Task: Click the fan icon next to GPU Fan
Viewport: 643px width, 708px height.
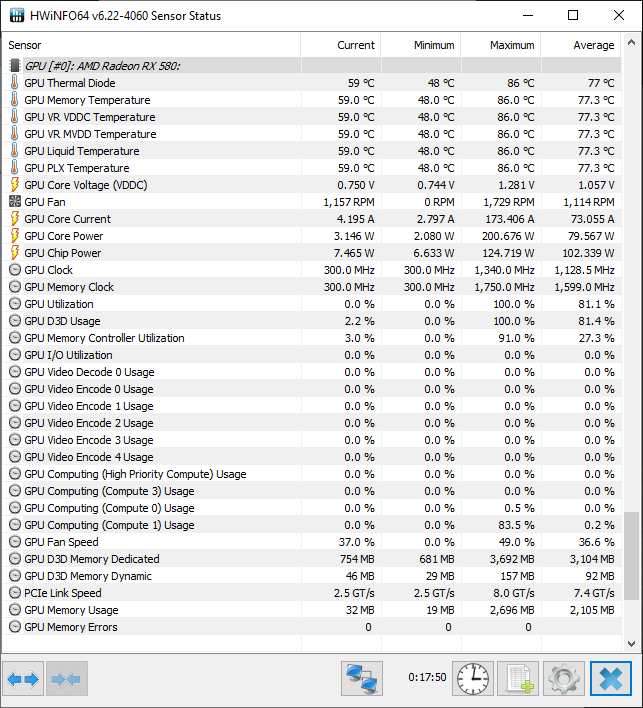Action: tap(15, 202)
